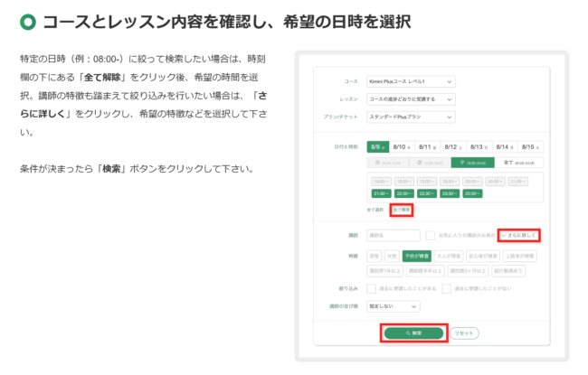Select the 8/15 date tab

530,145
